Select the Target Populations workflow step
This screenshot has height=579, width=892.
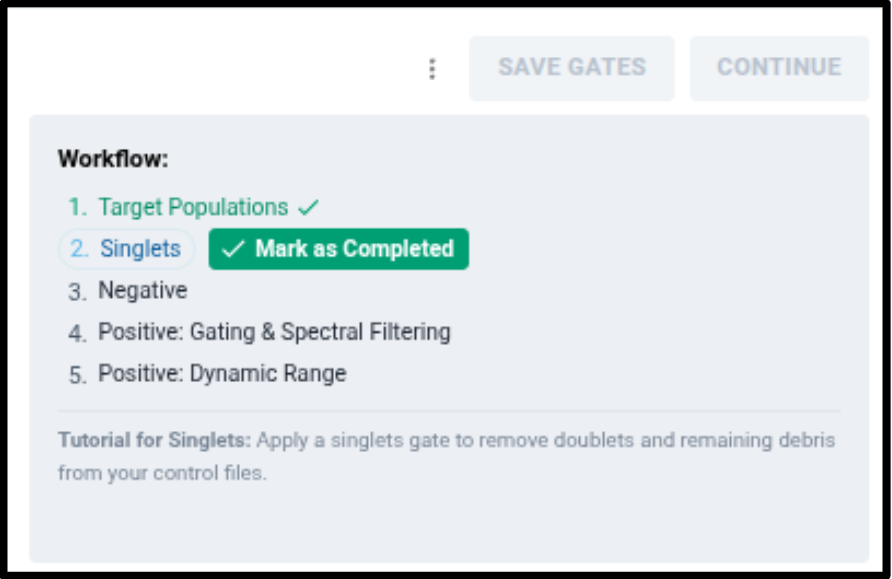point(193,207)
